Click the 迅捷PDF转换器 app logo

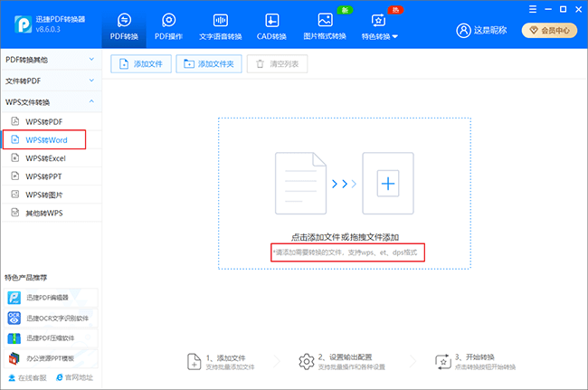click(x=23, y=24)
